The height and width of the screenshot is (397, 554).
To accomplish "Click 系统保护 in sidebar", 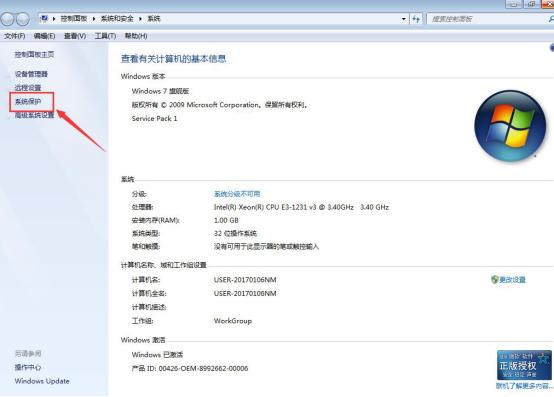I will coord(28,102).
